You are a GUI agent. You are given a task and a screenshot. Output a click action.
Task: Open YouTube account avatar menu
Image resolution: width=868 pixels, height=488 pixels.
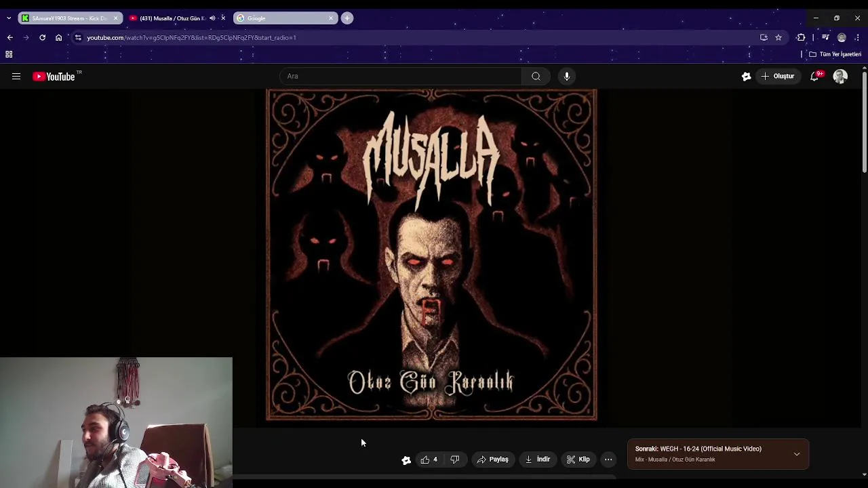(x=840, y=77)
